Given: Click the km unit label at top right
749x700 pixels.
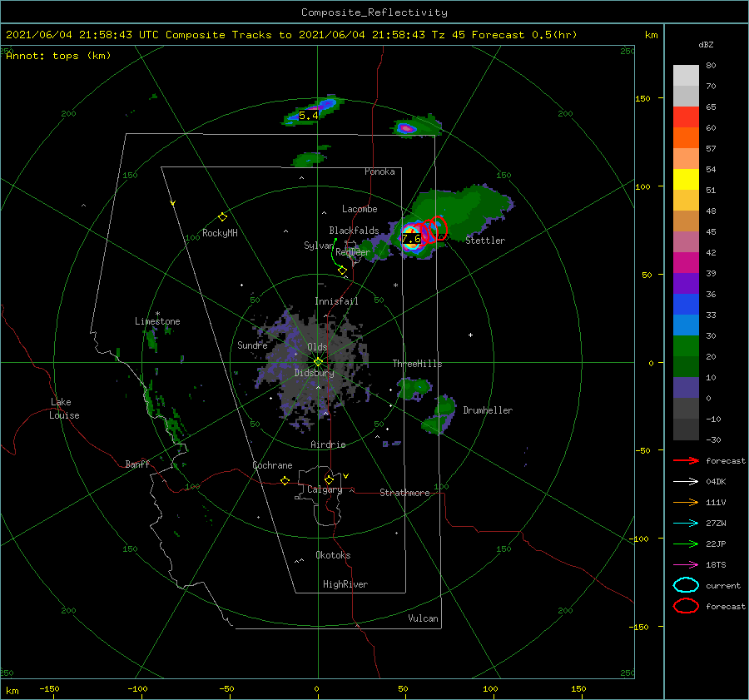Looking at the screenshot, I should click(651, 35).
